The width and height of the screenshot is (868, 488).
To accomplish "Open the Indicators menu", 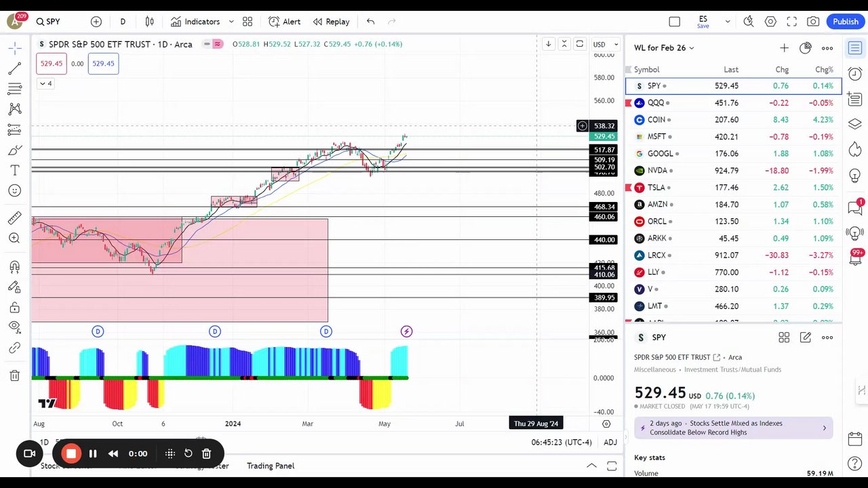I will tap(195, 22).
